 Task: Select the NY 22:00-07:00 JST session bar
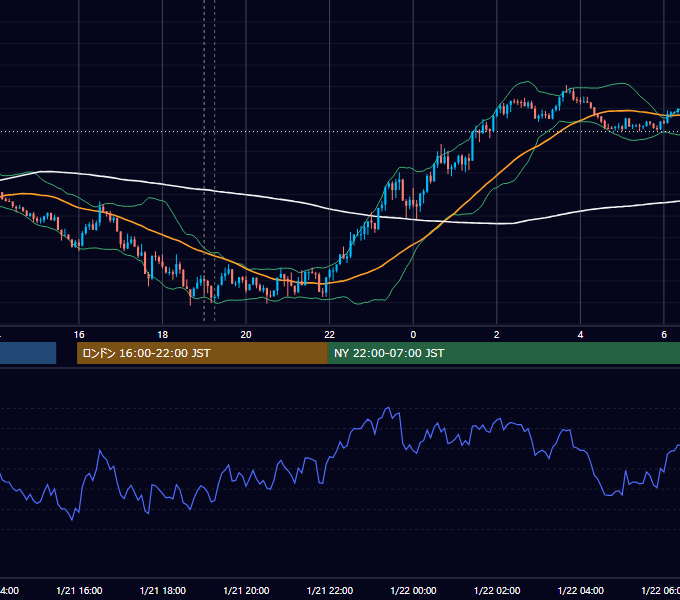pos(503,353)
